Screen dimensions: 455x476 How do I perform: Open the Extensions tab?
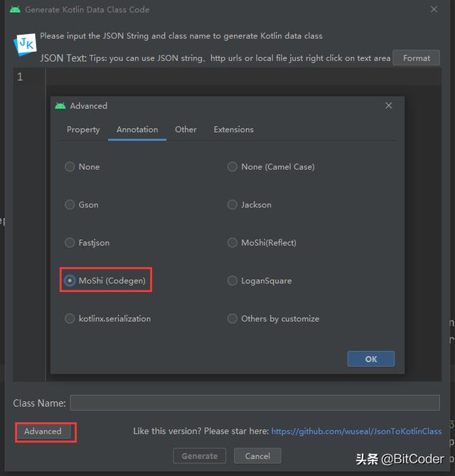[234, 129]
